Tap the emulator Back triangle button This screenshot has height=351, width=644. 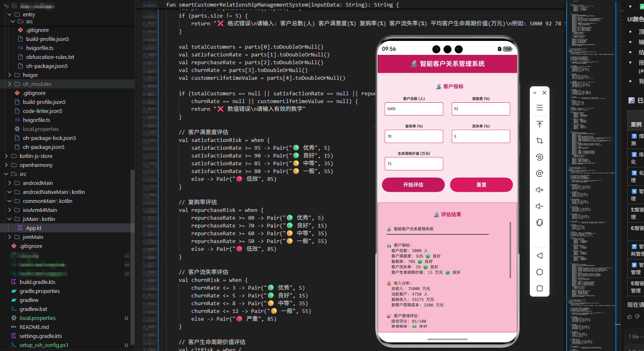(540, 256)
